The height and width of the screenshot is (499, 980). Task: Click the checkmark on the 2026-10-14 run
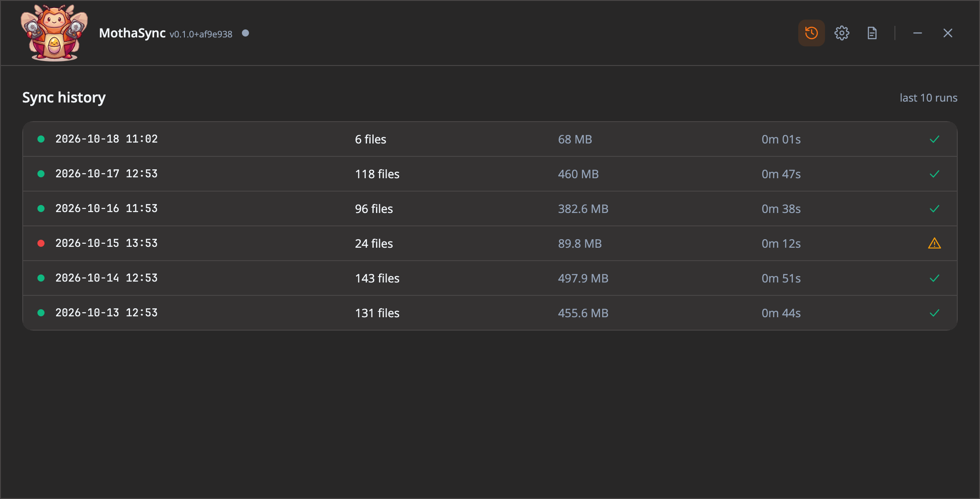935,278
